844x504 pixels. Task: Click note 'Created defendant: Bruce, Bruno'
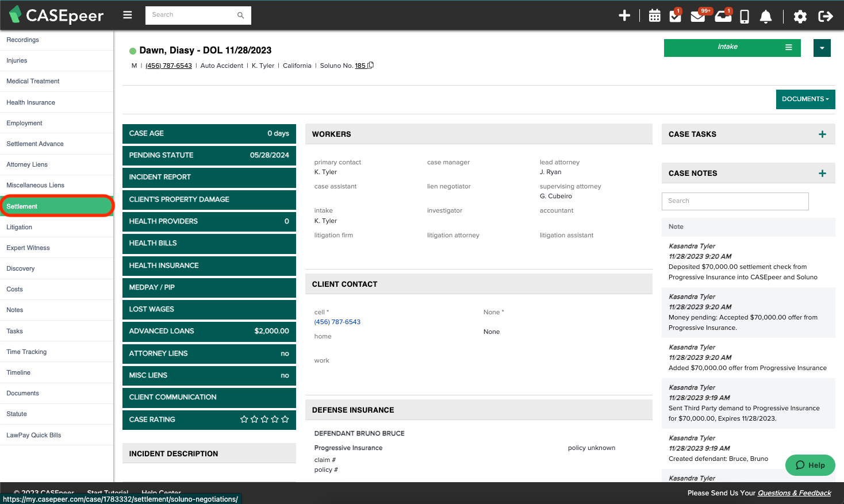pos(718,459)
